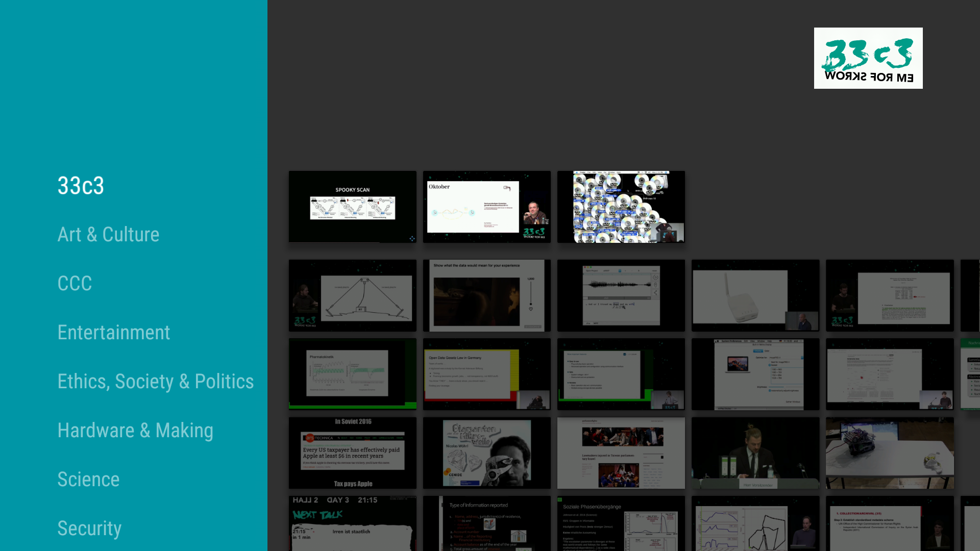Select the Entertainment category
The image size is (980, 551).
pyautogui.click(x=113, y=333)
